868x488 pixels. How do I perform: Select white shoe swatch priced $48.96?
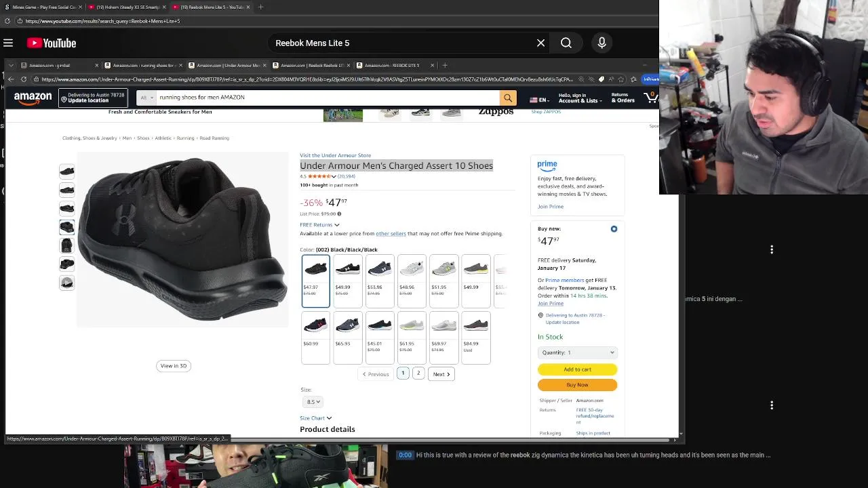412,281
